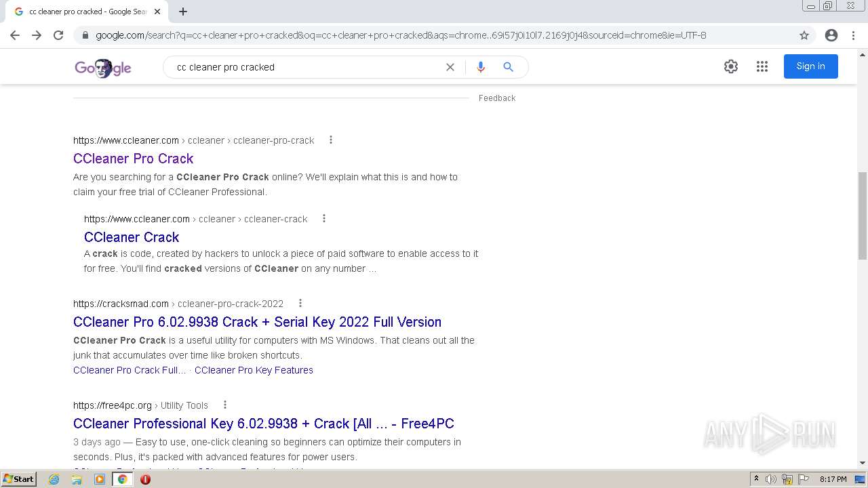This screenshot has width=868, height=488.
Task: Click the red Opera taskbar icon
Action: tap(145, 479)
